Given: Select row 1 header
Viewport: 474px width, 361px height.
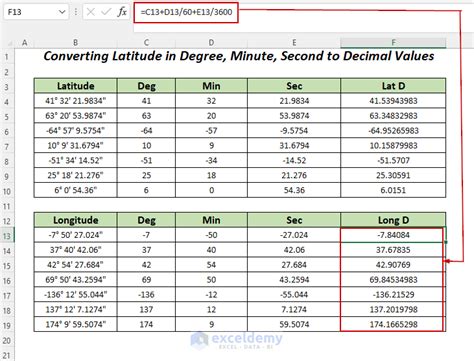Looking at the screenshot, I should coord(7,56).
